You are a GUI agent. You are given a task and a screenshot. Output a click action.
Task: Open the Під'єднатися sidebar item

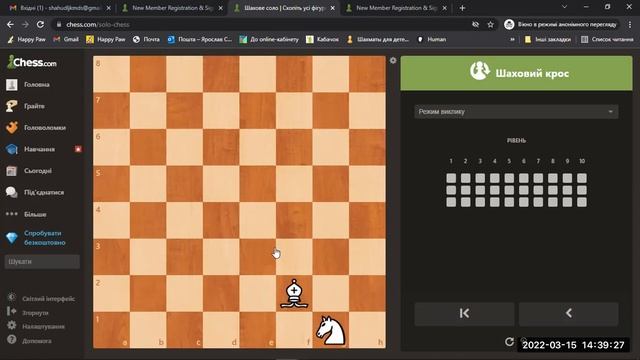(x=35, y=192)
